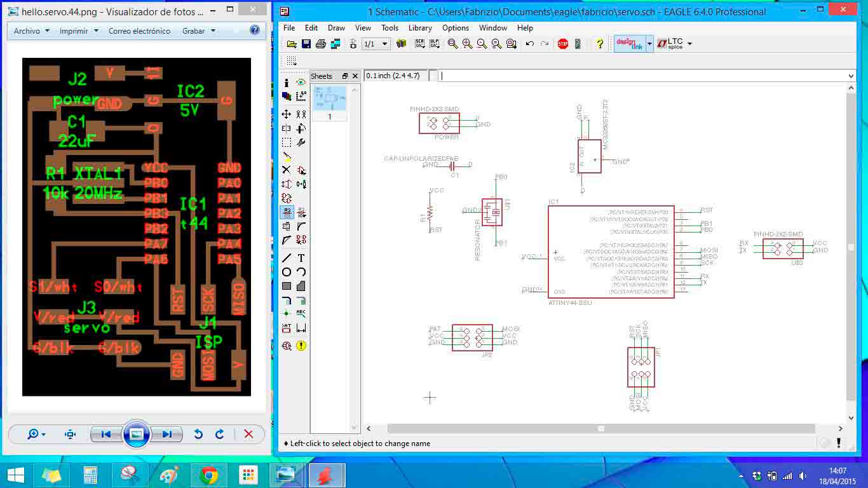Start slideshow in photo viewer
The width and height of the screenshot is (868, 488).
[x=136, y=434]
